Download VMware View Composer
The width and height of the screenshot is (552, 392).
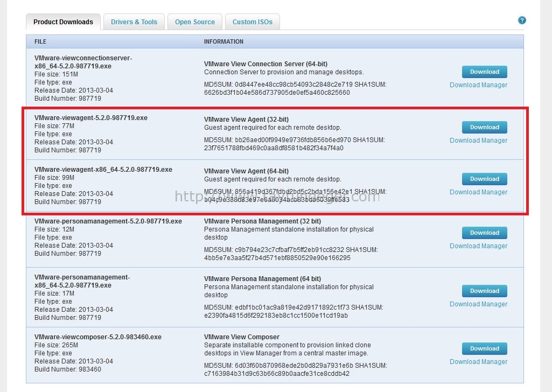(x=484, y=349)
